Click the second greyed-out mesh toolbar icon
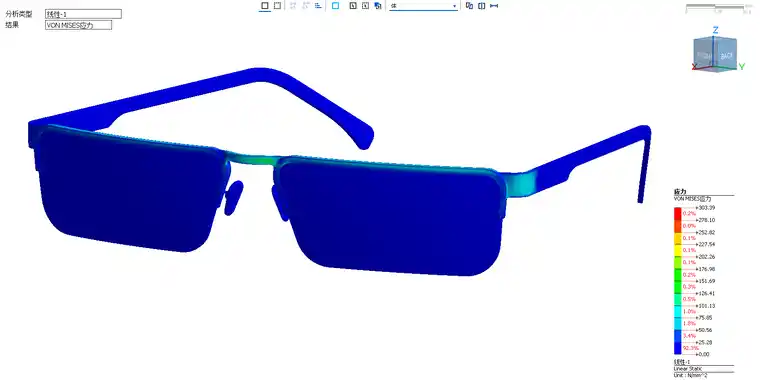760x380 pixels. (x=306, y=6)
